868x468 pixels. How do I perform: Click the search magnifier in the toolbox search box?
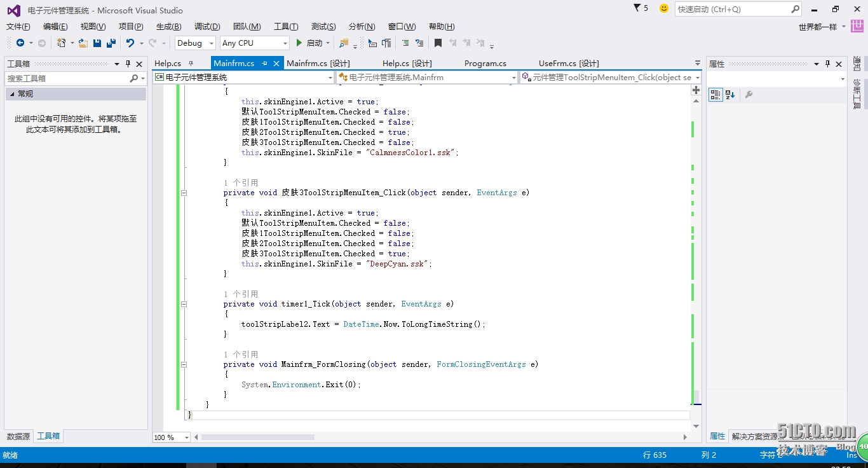click(133, 78)
